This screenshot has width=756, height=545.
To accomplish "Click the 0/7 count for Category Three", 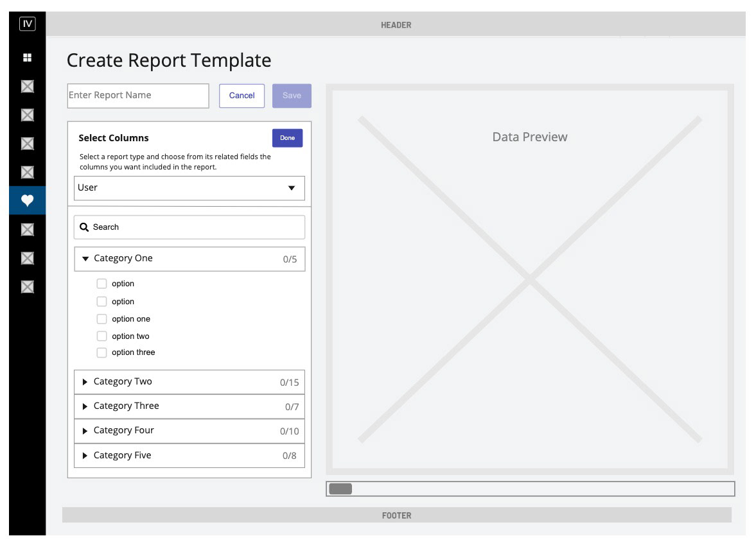I will [292, 407].
